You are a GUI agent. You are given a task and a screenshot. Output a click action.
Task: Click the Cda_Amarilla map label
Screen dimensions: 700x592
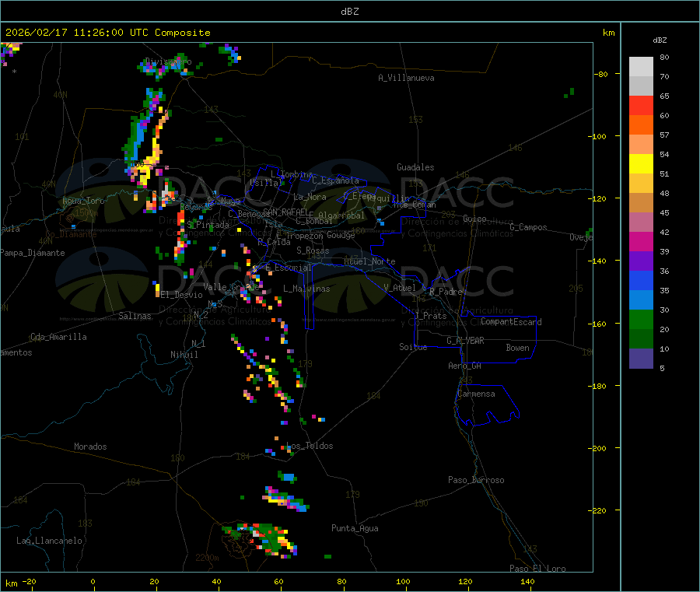[x=58, y=337]
